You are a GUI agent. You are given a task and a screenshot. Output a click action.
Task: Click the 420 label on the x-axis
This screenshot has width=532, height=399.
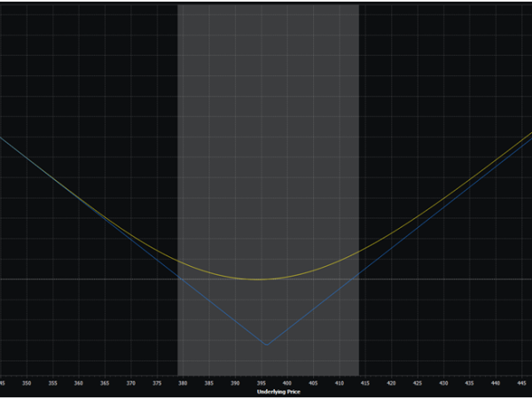coord(391,383)
